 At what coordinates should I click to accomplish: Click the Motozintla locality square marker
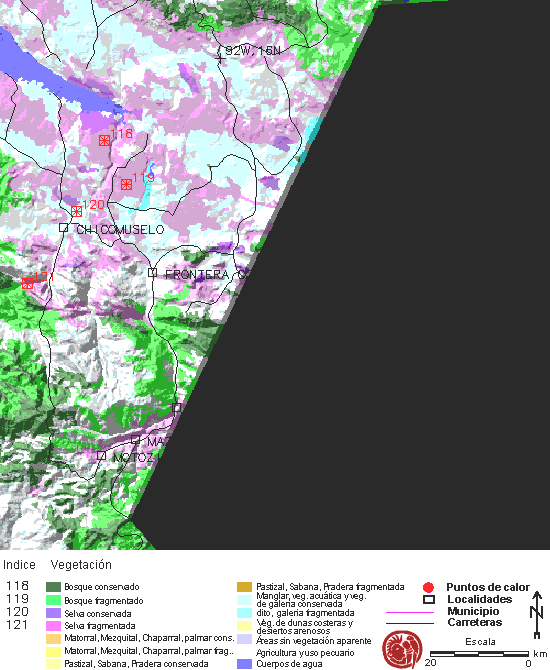101,455
